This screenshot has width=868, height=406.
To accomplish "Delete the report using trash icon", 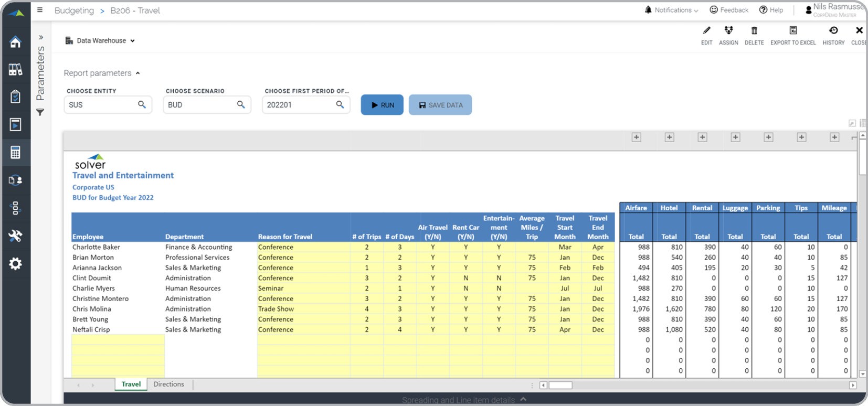I will coord(754,31).
